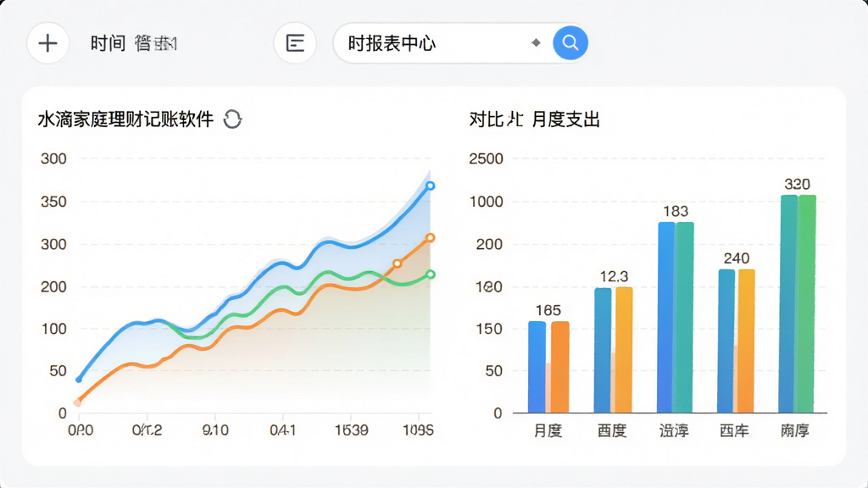Open the list menu icon button

295,43
